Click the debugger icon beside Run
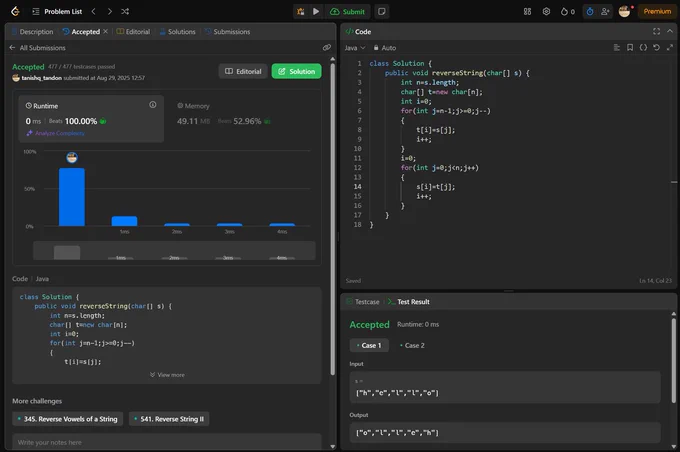Viewport: 680px width, 452px height. pos(301,12)
